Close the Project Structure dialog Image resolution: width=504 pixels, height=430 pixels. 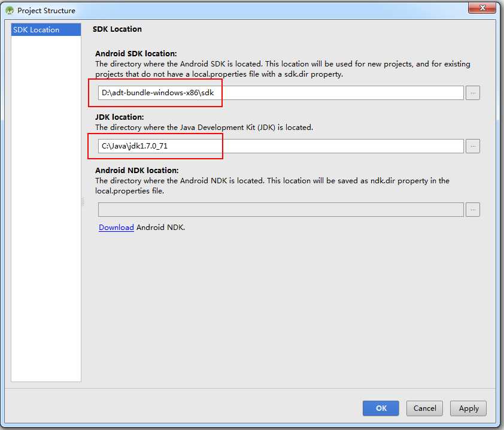[482, 8]
